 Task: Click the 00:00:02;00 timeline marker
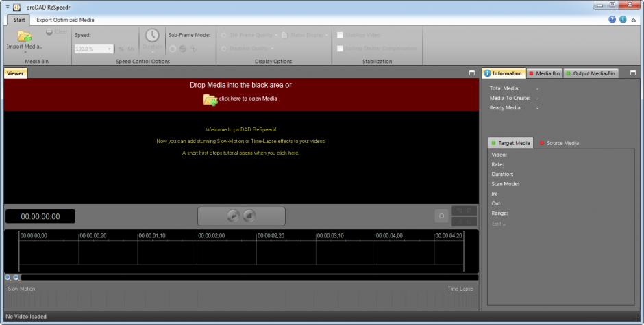coord(211,235)
